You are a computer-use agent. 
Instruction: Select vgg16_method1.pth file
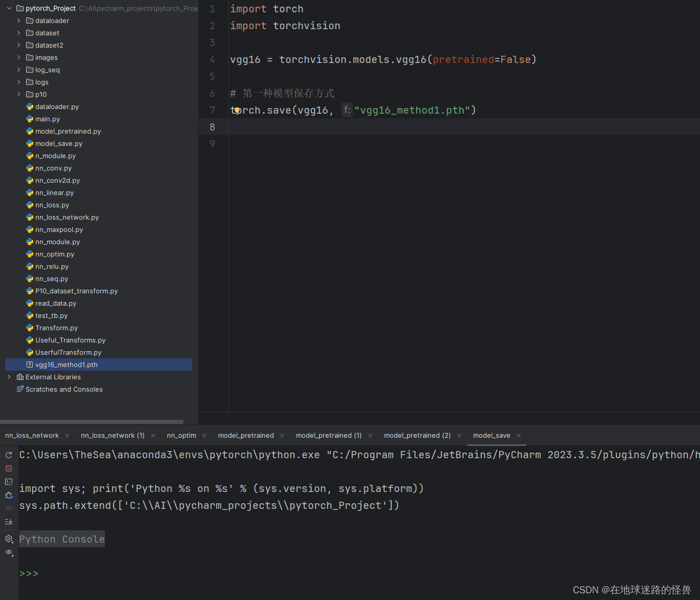(x=98, y=365)
